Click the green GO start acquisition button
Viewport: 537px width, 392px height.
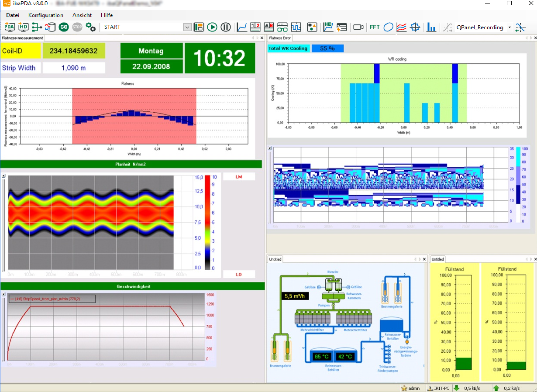click(x=64, y=27)
